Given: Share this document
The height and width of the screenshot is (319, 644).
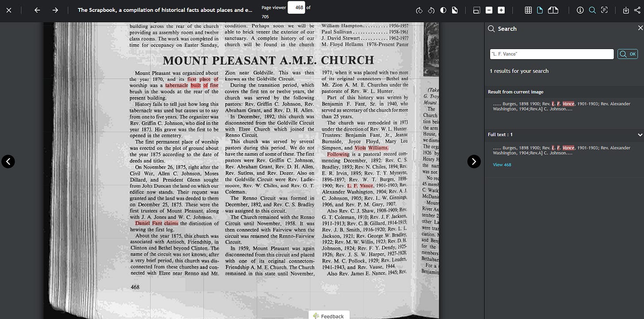Looking at the screenshot, I should (637, 10).
